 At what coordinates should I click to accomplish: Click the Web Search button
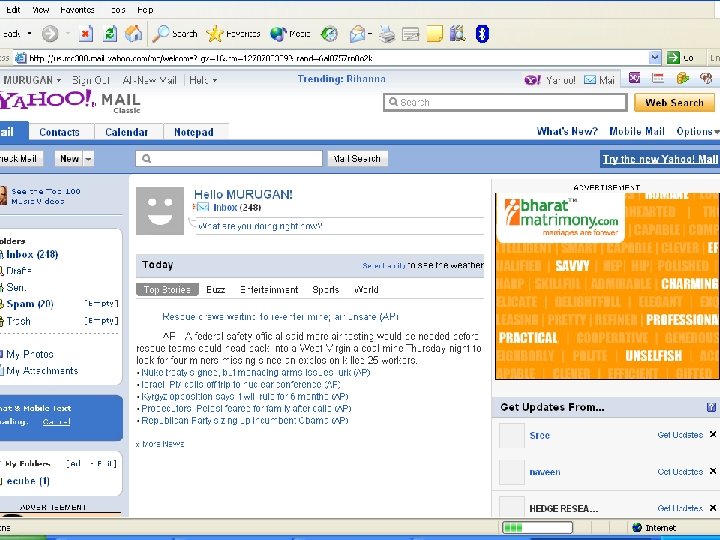tap(674, 102)
